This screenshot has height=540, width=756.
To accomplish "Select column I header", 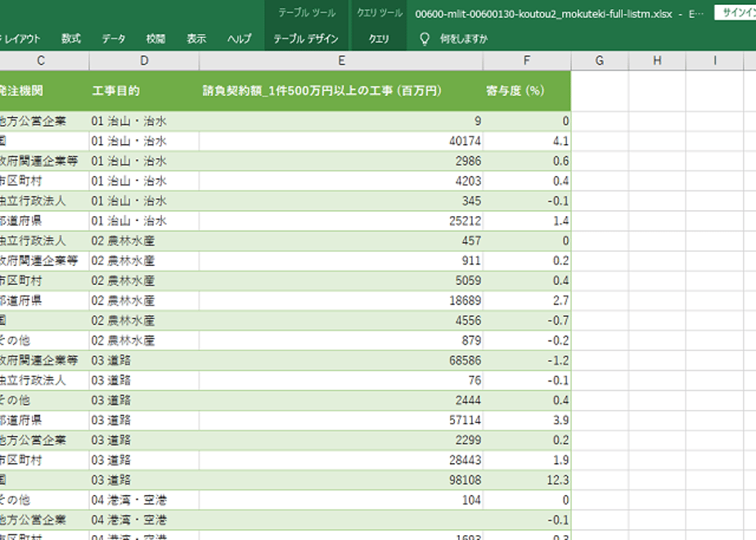I will [x=714, y=61].
